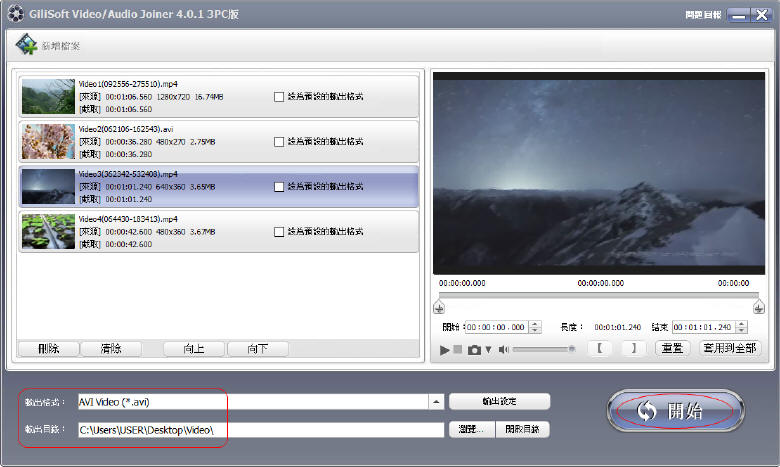Open the AVI Video output format dropdown

436,402
